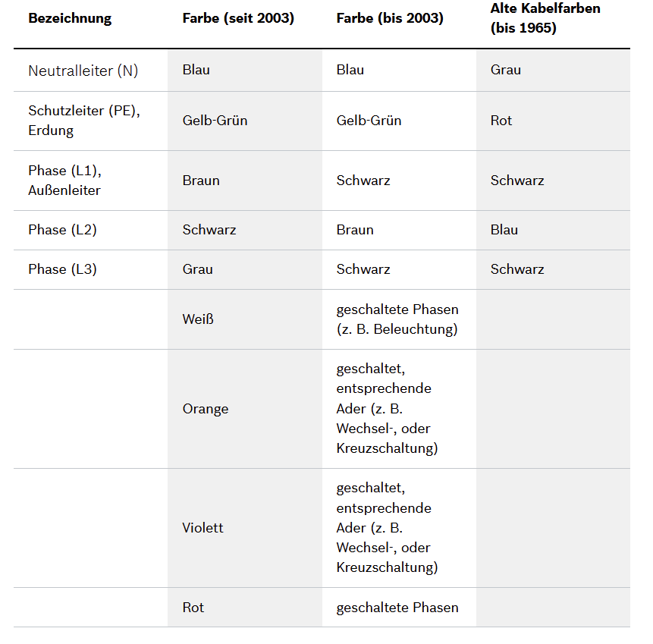Click the 'Rot' cell in Schutzleiter row
The height and width of the screenshot is (644, 653).
[501, 121]
